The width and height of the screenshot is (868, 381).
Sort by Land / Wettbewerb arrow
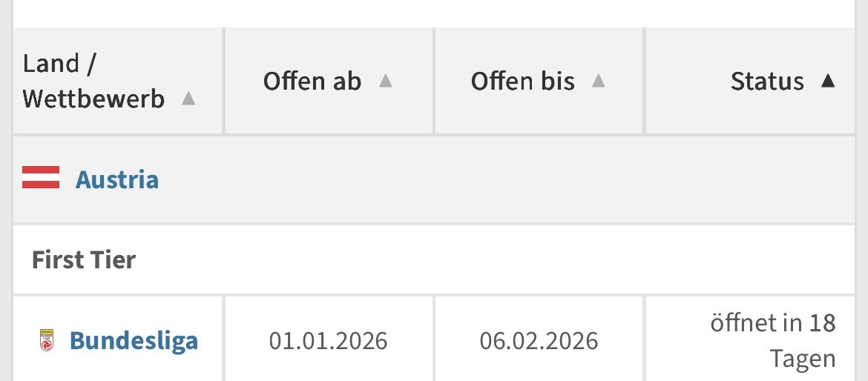[188, 99]
